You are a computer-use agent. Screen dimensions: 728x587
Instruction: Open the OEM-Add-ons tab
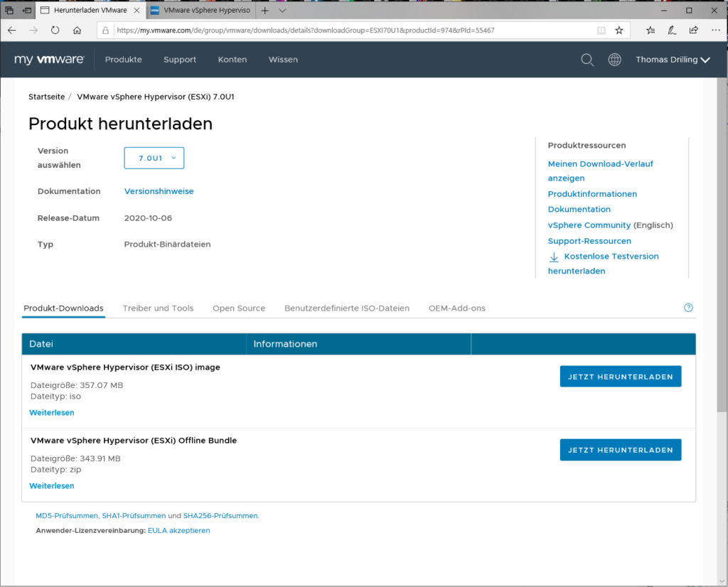pos(457,308)
